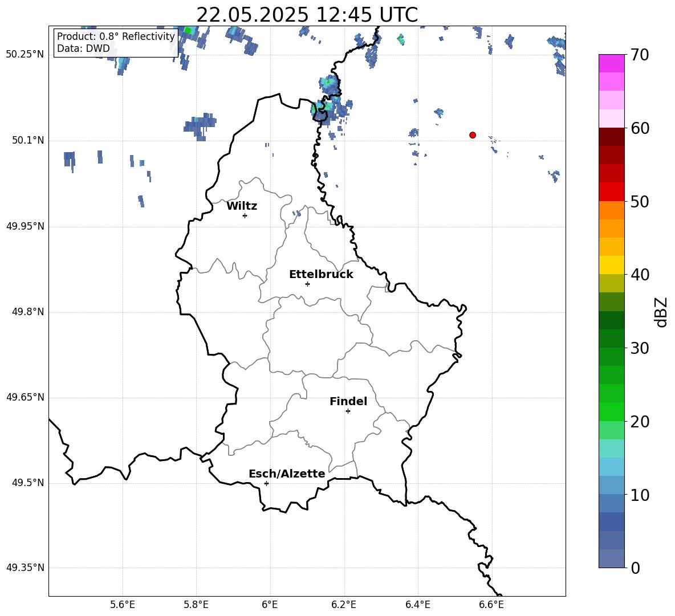Click the colorbar tick label 50
This screenshot has width=675, height=616.
click(x=640, y=201)
